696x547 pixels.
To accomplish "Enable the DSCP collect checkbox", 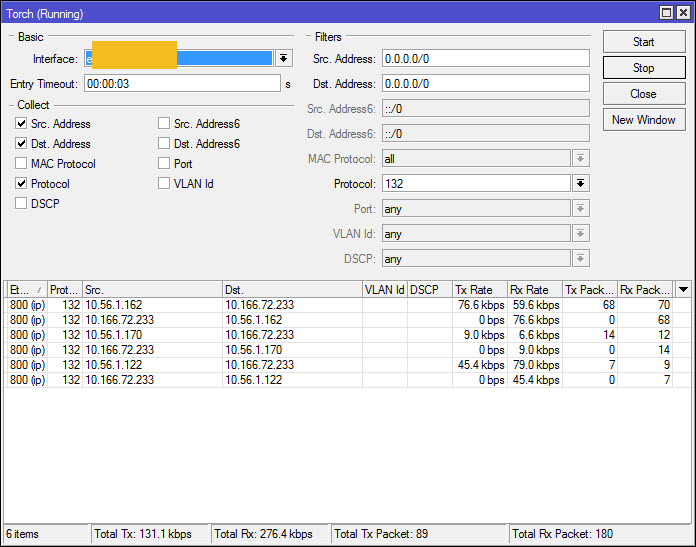I will point(21,203).
